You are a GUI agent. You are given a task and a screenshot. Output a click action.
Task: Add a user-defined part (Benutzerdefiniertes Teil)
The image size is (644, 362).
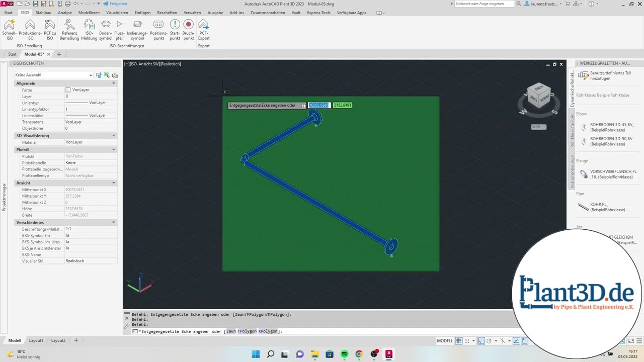click(x=604, y=75)
